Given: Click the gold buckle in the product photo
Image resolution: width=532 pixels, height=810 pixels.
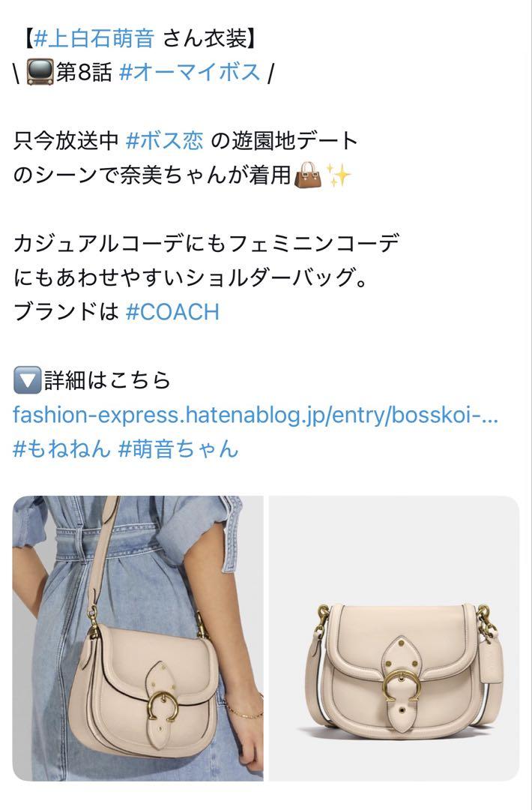Looking at the screenshot, I should 402,686.
